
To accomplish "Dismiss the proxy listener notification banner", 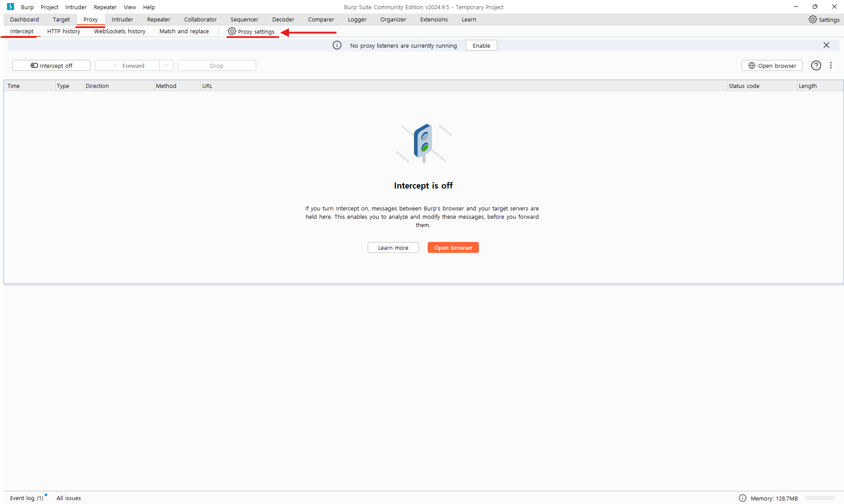I will tap(826, 45).
